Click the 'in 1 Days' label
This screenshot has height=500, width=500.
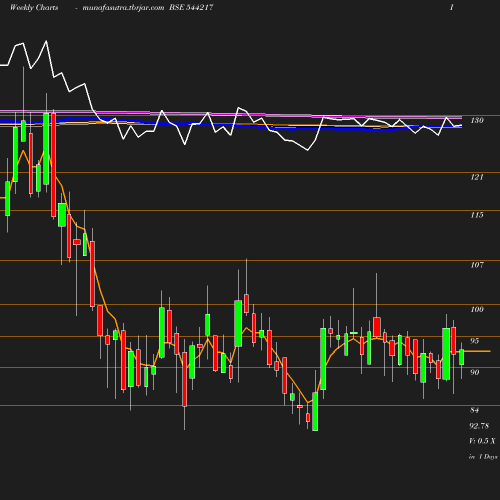pos(483,457)
